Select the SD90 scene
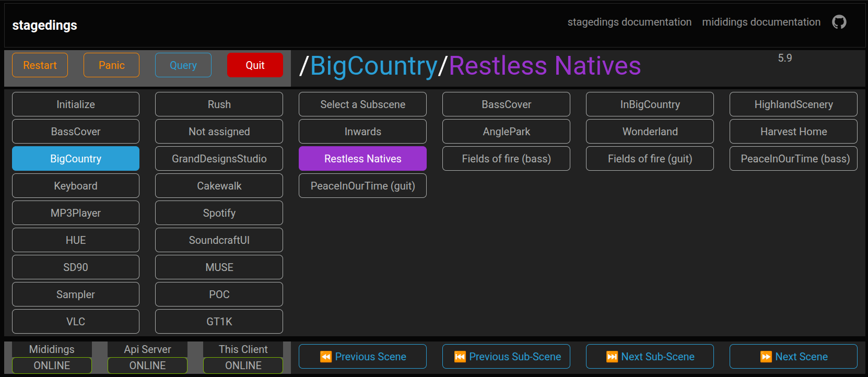868x377 pixels. pyautogui.click(x=76, y=267)
